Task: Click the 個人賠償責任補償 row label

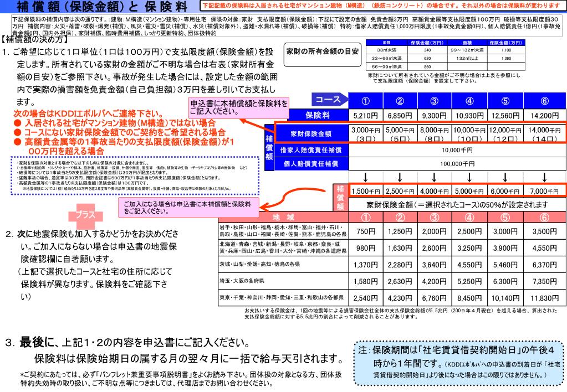Action: 311,164
